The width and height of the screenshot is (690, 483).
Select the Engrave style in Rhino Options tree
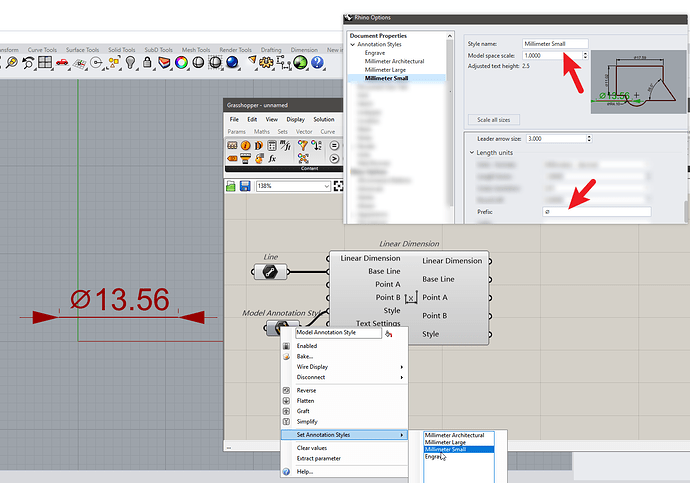click(x=375, y=53)
